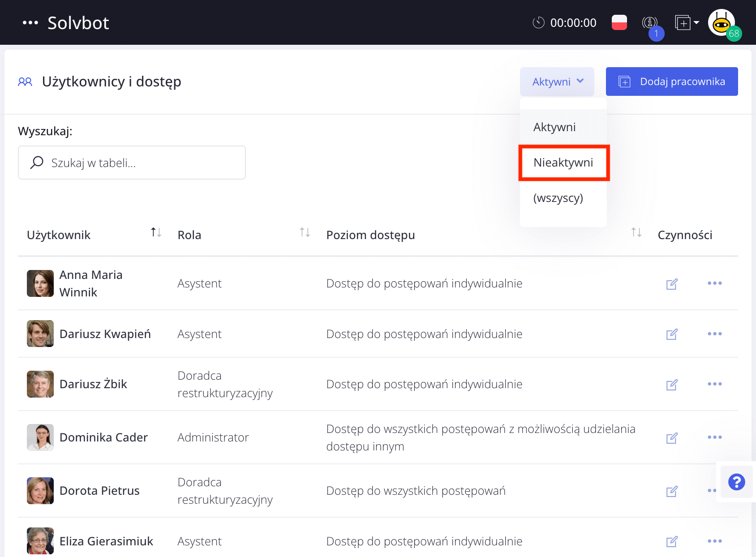Collapse the Aktywni status filter dropdown

(x=557, y=82)
